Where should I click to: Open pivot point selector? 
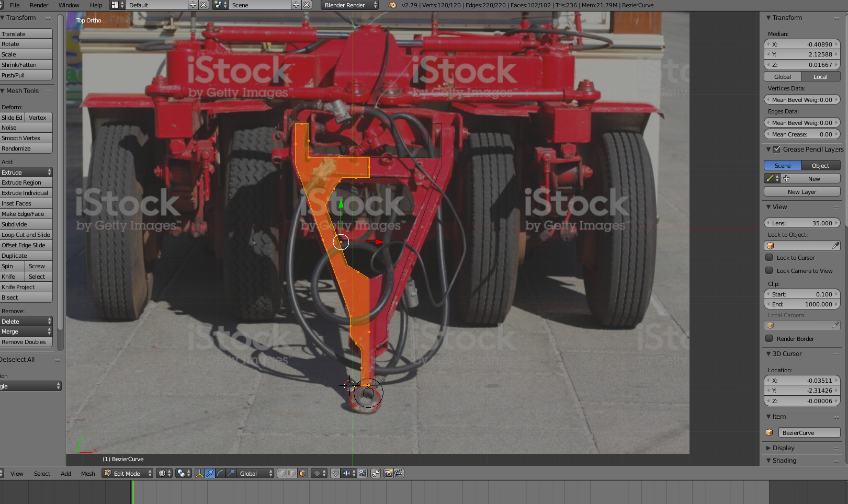click(x=184, y=473)
